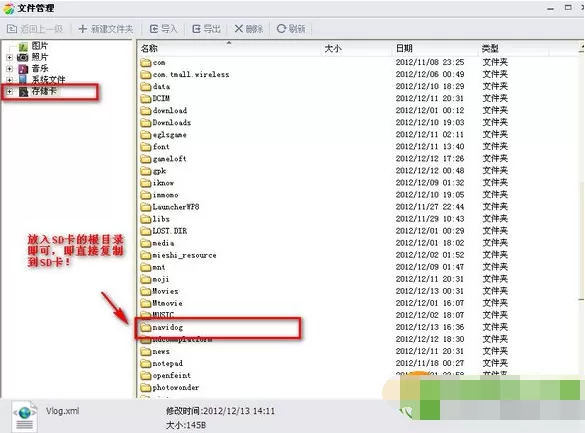Click the 存储卡 card icon
The image size is (585, 433).
(x=23, y=91)
